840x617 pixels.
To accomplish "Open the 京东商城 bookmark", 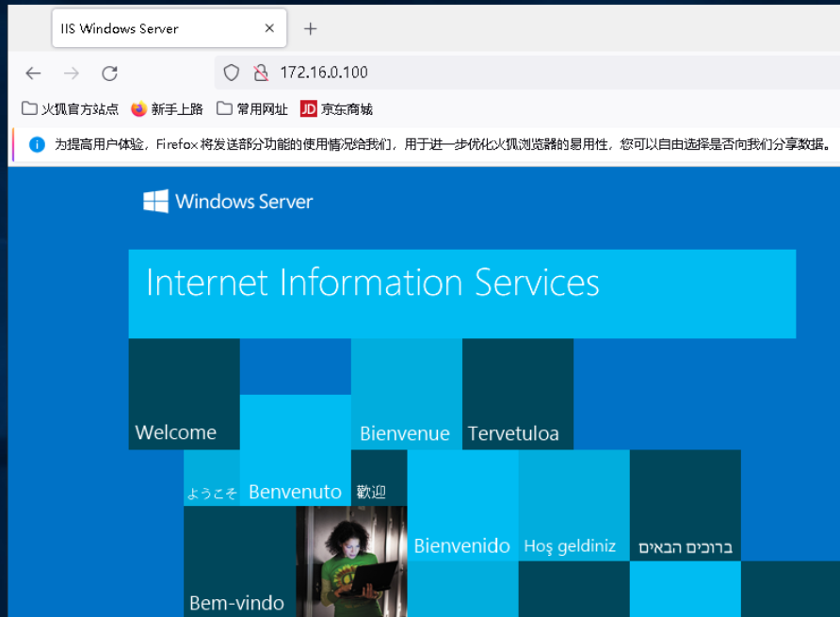I will coord(337,108).
